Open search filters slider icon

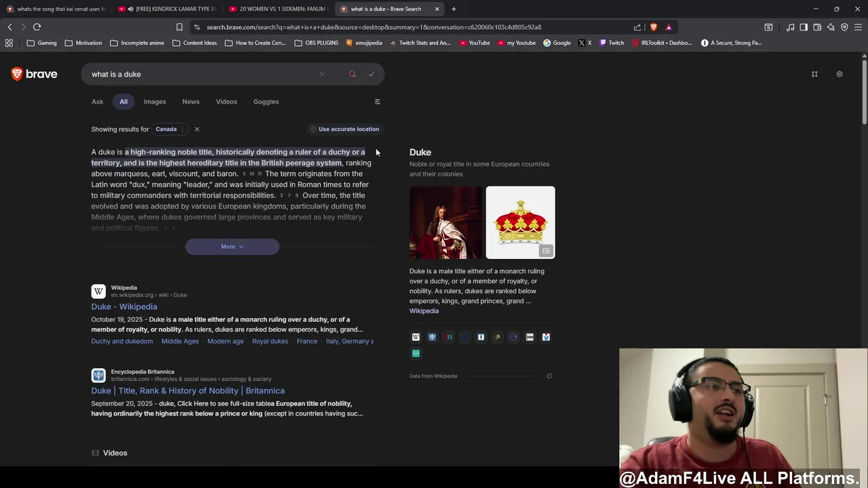pyautogui.click(x=378, y=102)
